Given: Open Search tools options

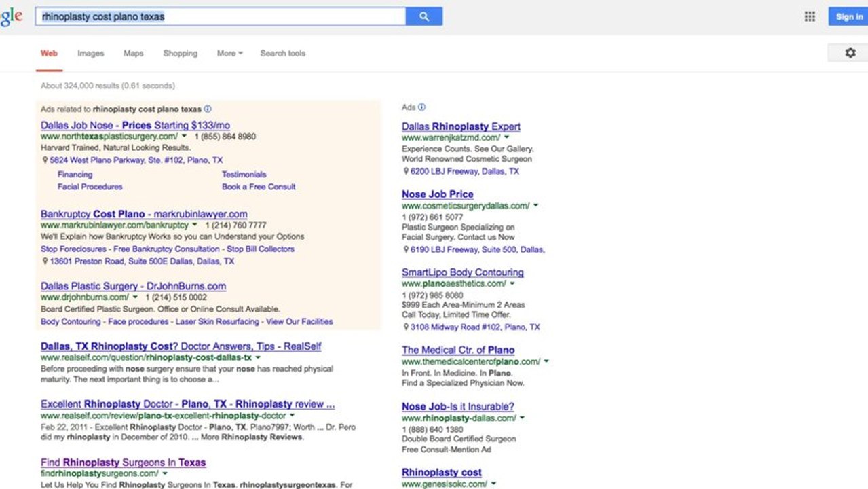Looking at the screenshot, I should tap(282, 53).
